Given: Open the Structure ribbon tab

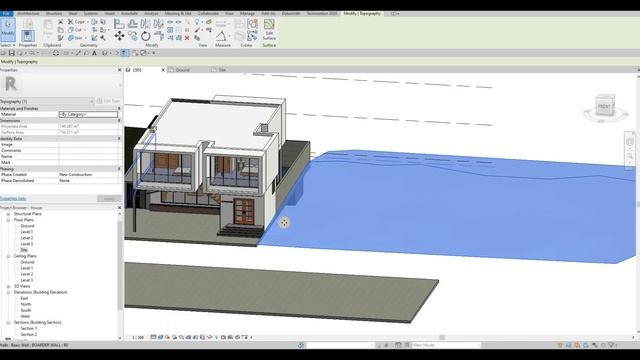Looking at the screenshot, I should [x=54, y=13].
